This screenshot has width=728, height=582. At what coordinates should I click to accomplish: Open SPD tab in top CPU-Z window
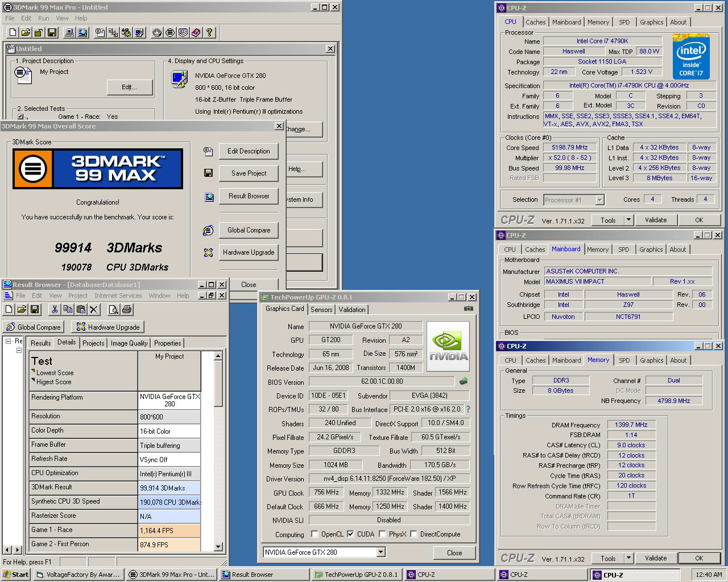(x=624, y=22)
